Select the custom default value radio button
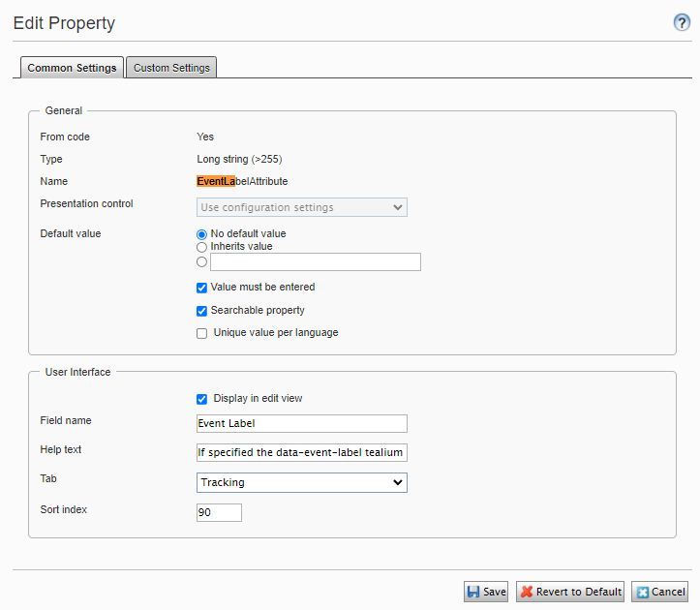The width and height of the screenshot is (700, 610). pyautogui.click(x=202, y=261)
